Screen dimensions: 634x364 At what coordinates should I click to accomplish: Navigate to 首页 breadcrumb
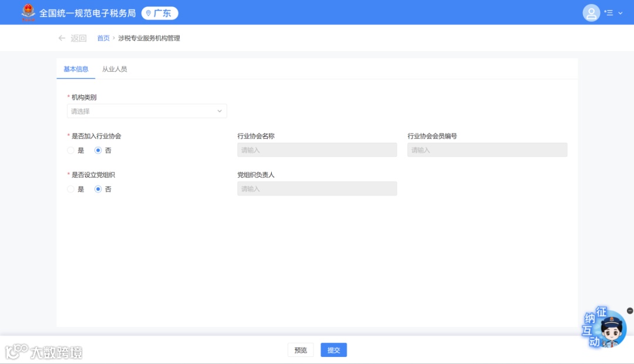click(103, 38)
